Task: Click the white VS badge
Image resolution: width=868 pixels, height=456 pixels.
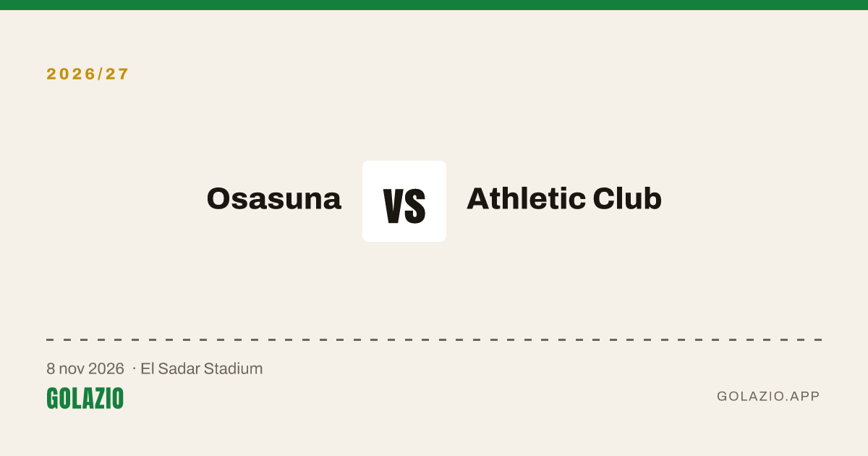Action: tap(404, 201)
